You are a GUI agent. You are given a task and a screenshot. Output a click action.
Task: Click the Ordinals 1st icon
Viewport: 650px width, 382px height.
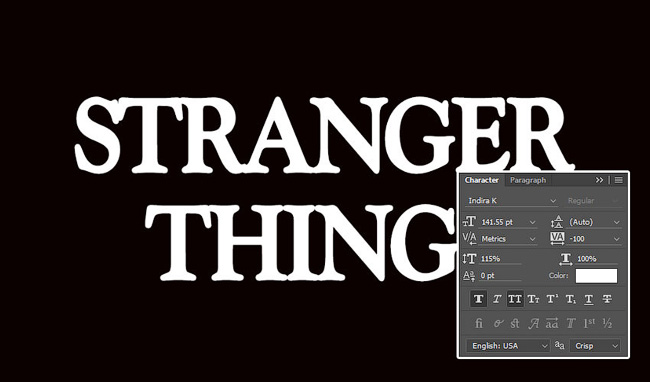coord(589,323)
